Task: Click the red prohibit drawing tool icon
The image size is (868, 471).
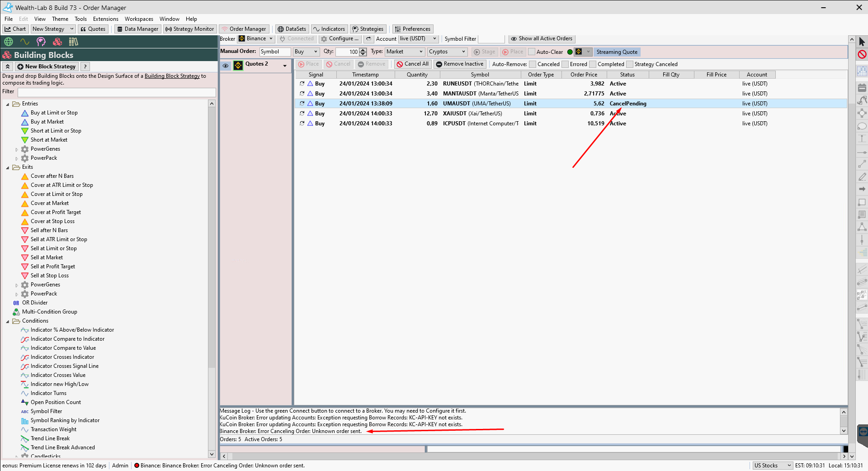Action: tap(862, 54)
